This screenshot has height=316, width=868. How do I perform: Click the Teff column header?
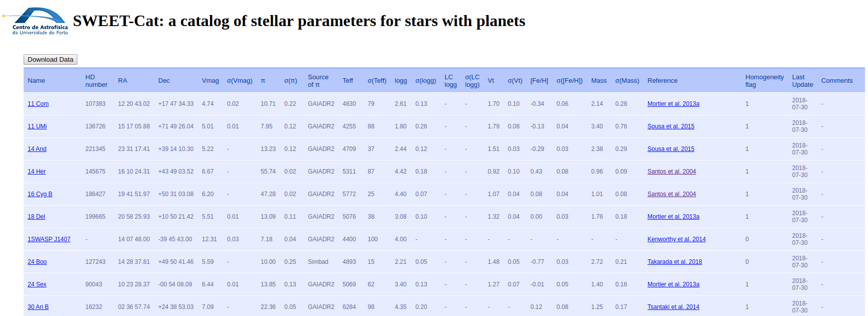[348, 81]
